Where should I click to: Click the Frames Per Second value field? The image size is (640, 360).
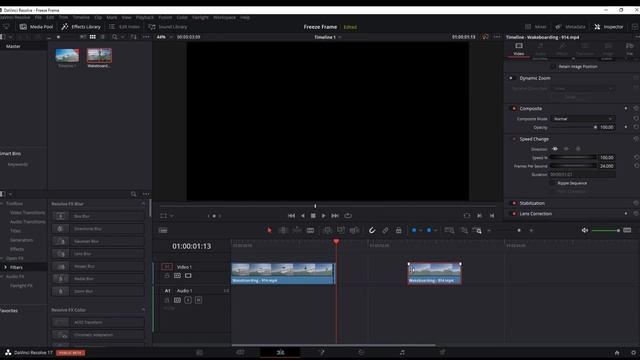coord(607,166)
